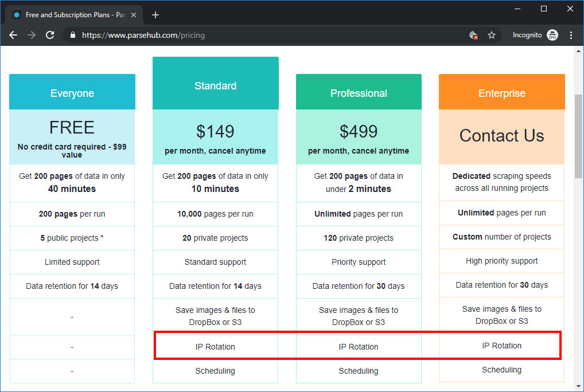This screenshot has width=584, height=392.
Task: Click the browser back arrow
Action: pyautogui.click(x=13, y=35)
